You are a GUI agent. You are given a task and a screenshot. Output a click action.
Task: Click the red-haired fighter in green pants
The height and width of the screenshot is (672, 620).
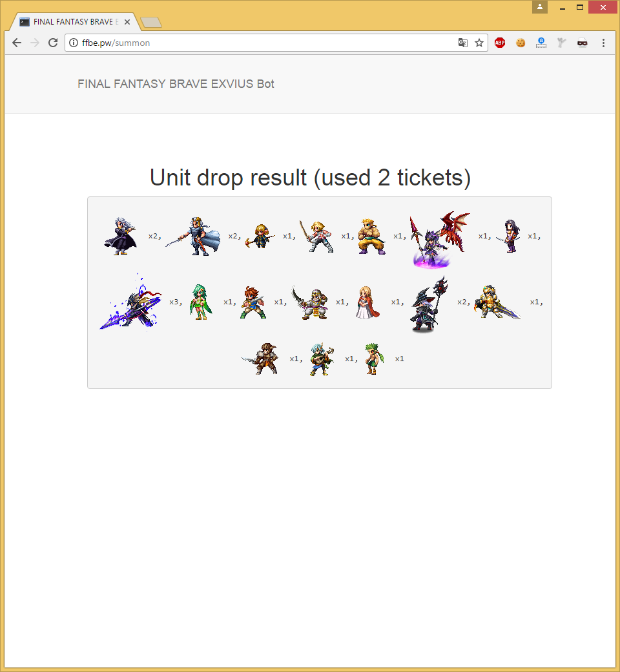tap(253, 302)
